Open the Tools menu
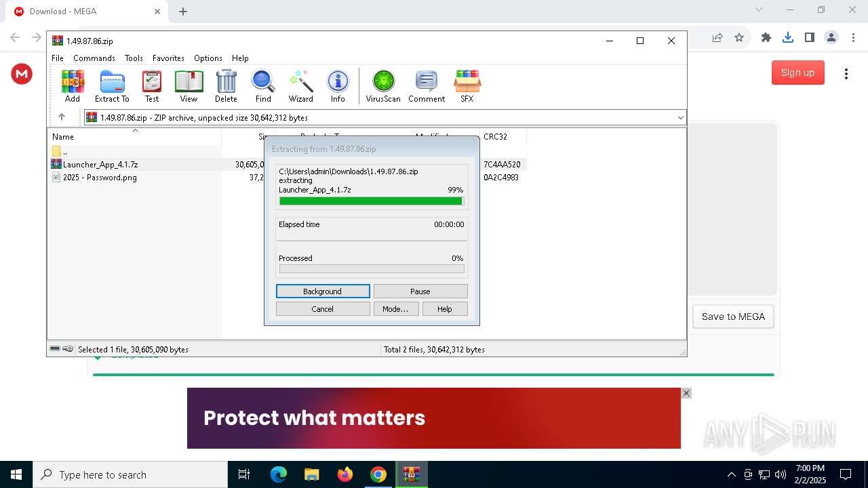 pos(134,58)
